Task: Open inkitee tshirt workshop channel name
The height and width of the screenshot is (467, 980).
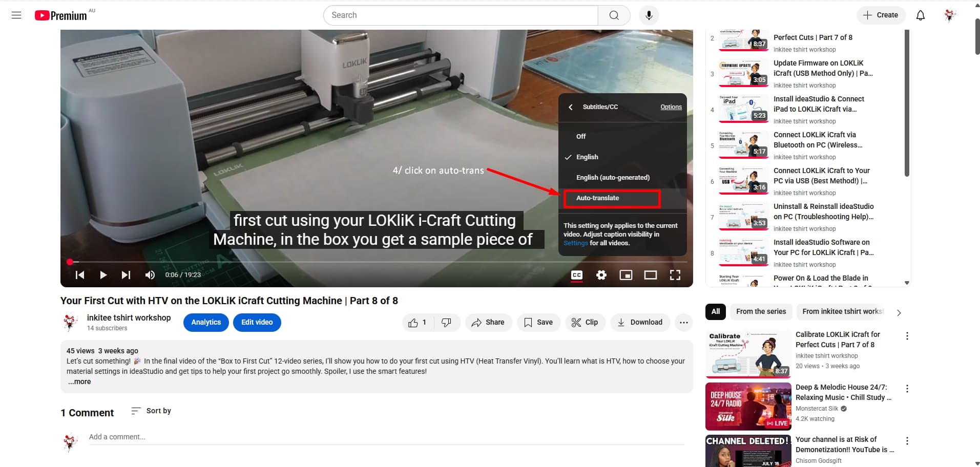Action: 129,317
